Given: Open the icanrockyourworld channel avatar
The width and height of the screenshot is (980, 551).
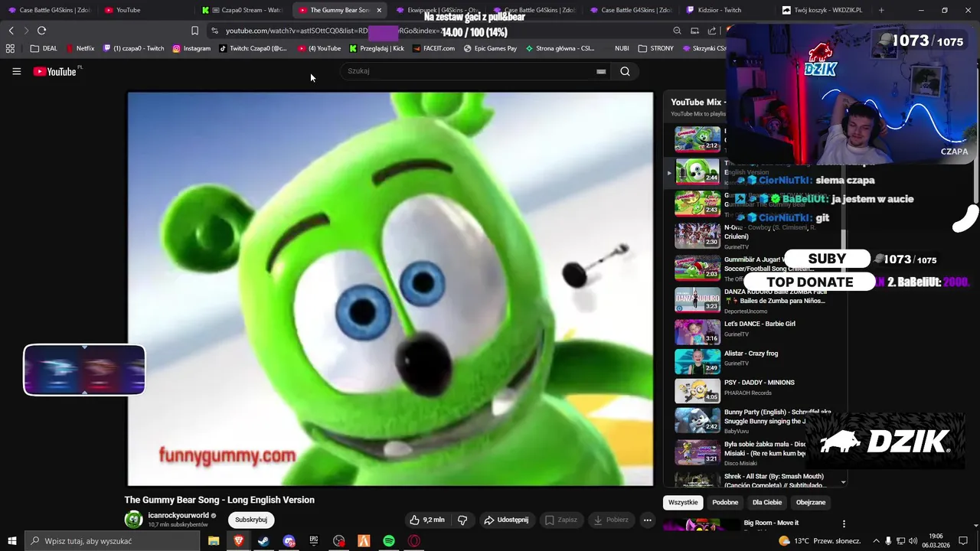Looking at the screenshot, I should tap(133, 520).
